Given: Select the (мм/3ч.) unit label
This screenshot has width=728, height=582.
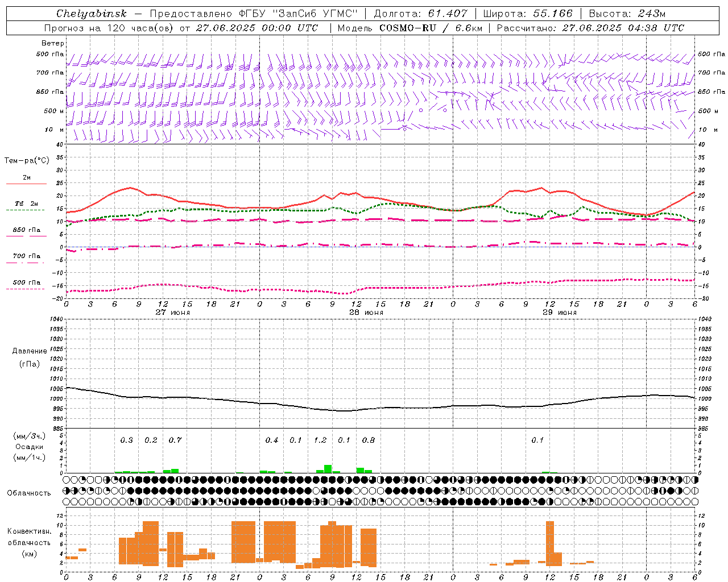Looking at the screenshot, I should pyautogui.click(x=30, y=436).
